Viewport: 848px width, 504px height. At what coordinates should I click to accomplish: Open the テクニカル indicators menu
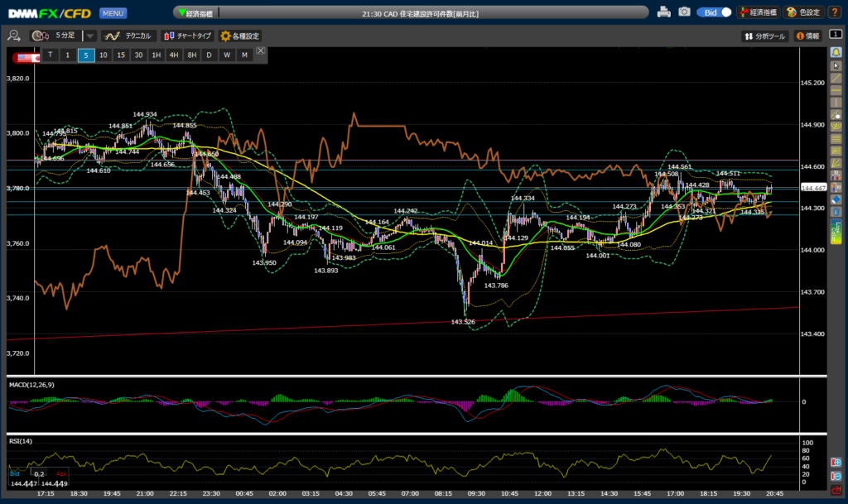point(128,36)
